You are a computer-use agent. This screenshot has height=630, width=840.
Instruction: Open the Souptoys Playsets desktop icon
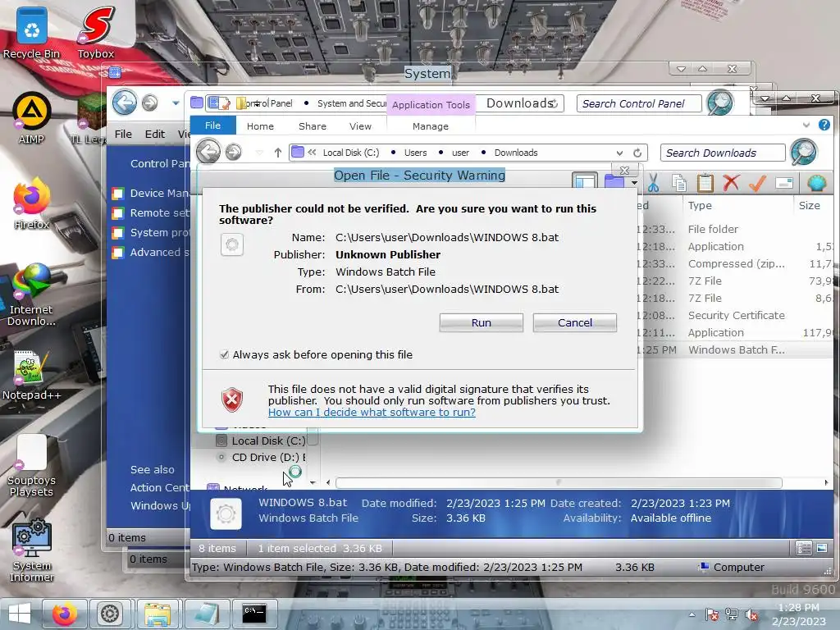(x=32, y=465)
